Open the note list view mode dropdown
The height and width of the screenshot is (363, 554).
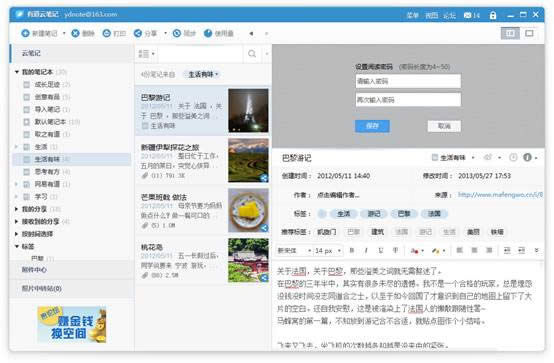coord(147,54)
